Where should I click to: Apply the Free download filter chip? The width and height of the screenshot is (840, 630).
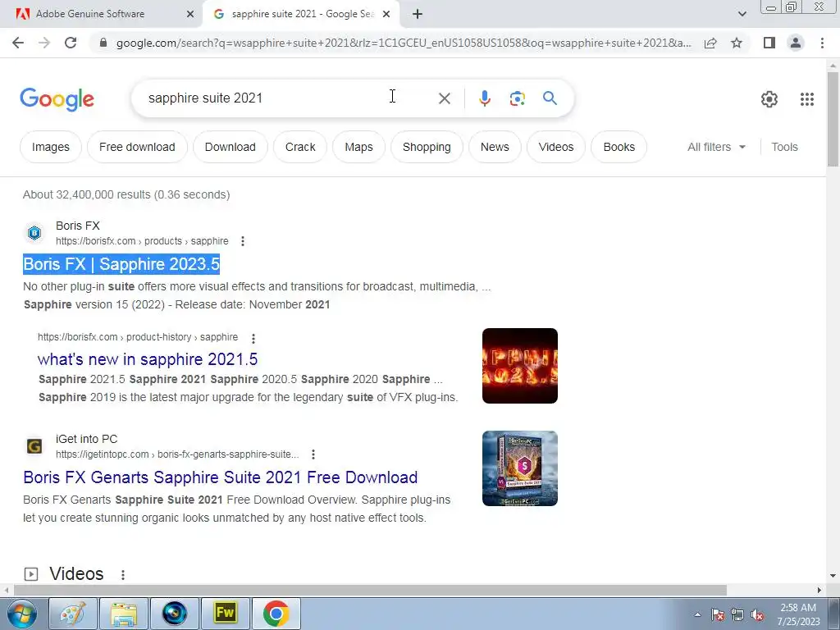[x=137, y=147]
